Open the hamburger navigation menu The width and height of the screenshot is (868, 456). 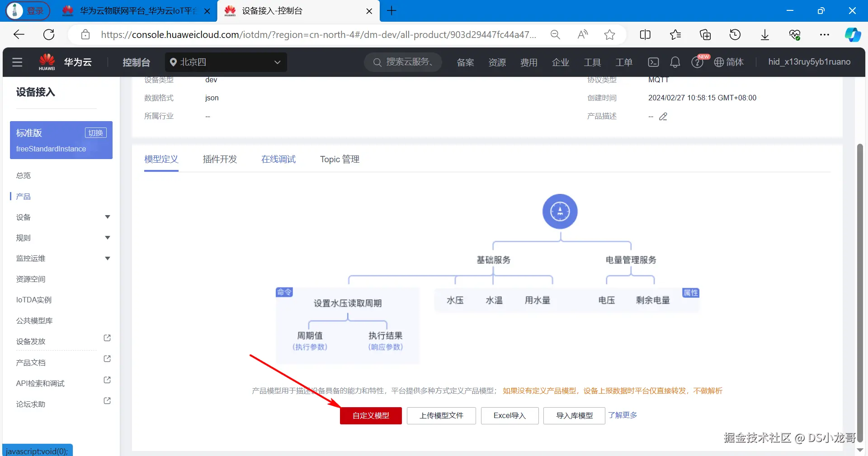point(17,62)
